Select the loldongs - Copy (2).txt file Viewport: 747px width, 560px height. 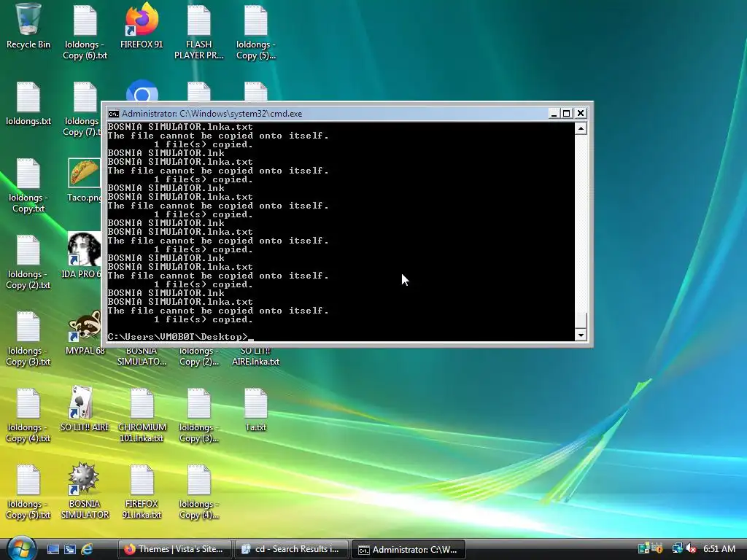tap(28, 262)
